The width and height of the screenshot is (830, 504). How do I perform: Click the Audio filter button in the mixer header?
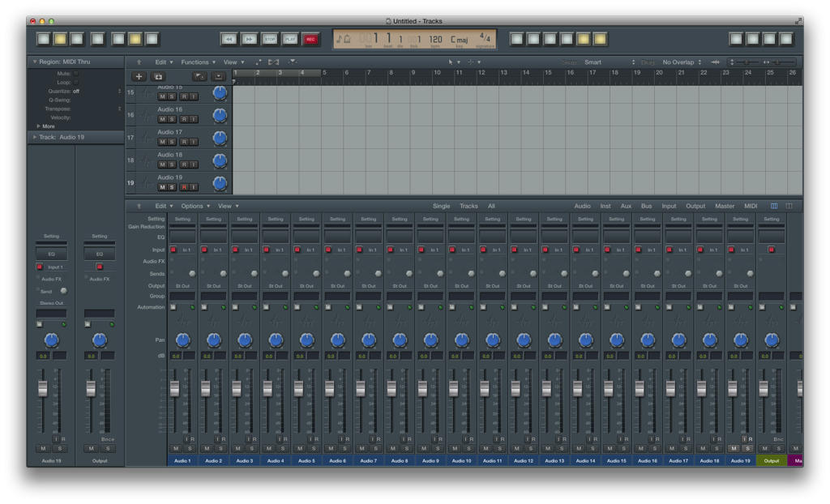pos(582,206)
